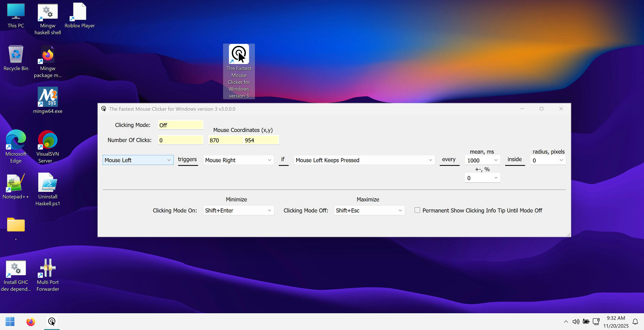Open the Mouse Left Keeps Pressed condition dropdown
Image resolution: width=644 pixels, height=330 pixels.
pyautogui.click(x=431, y=160)
